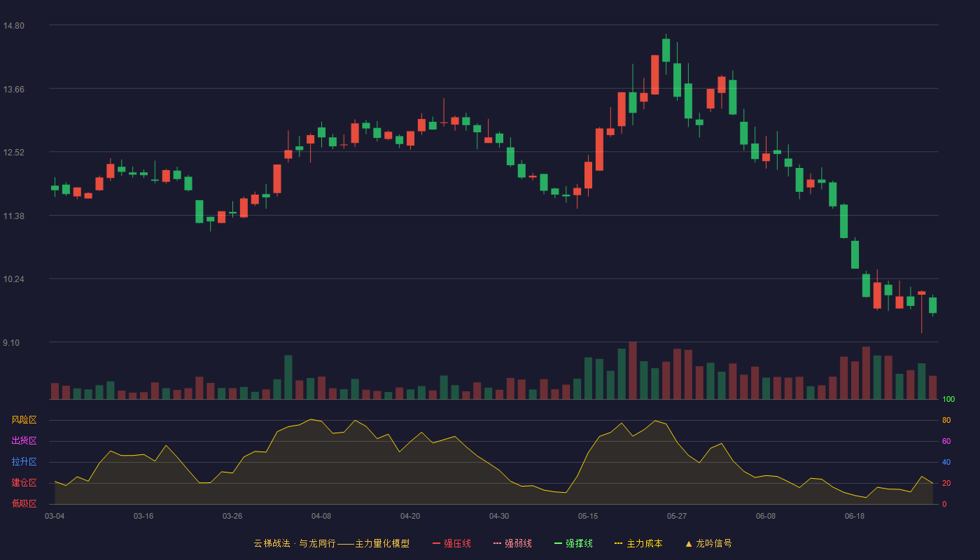This screenshot has height=560, width=980.
Task: Toggle the 强压线 legend entry
Action: point(451,543)
